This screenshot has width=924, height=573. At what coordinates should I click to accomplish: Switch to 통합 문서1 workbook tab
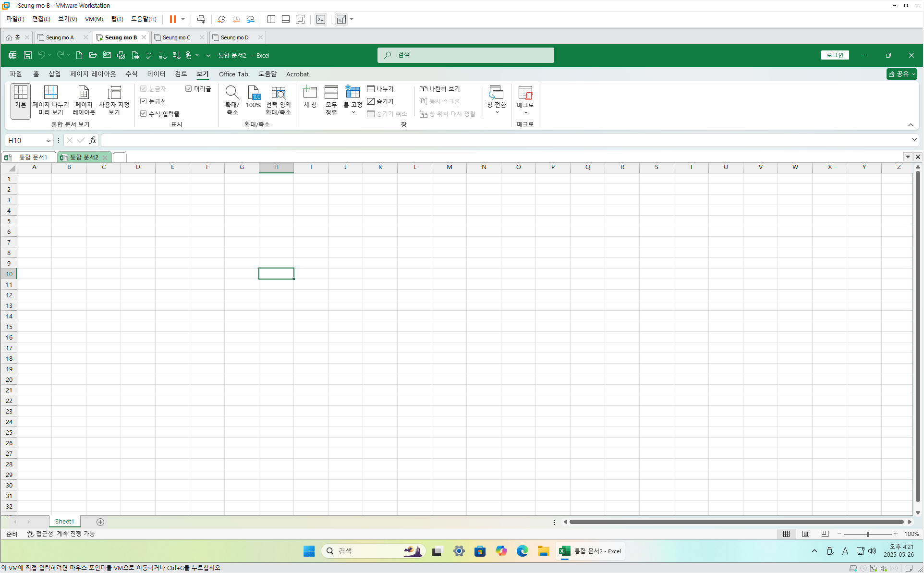tap(33, 157)
